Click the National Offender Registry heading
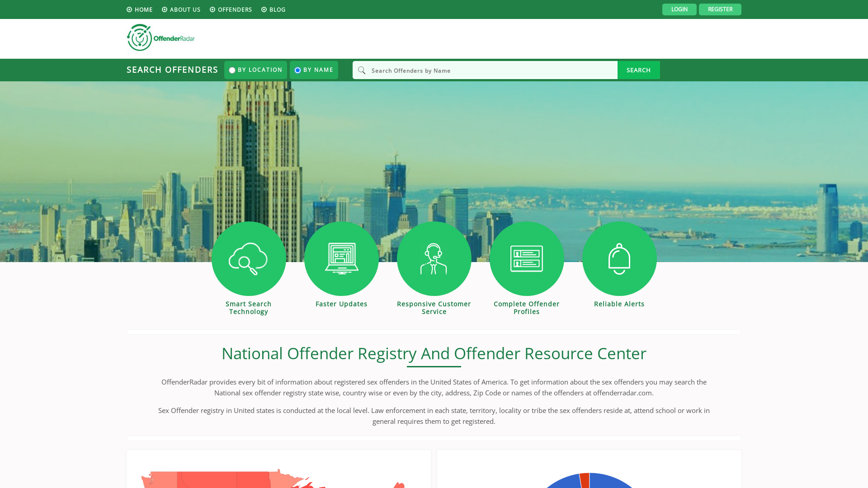868x488 pixels. (x=434, y=353)
